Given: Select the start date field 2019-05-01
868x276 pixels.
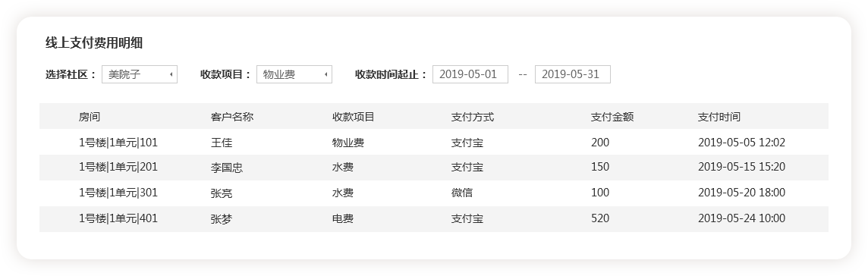Looking at the screenshot, I should pyautogui.click(x=470, y=74).
